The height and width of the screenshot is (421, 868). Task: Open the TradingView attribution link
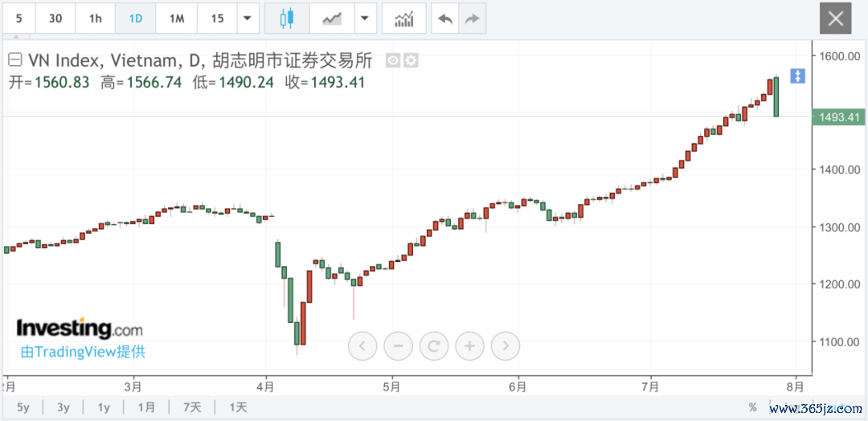[x=83, y=352]
